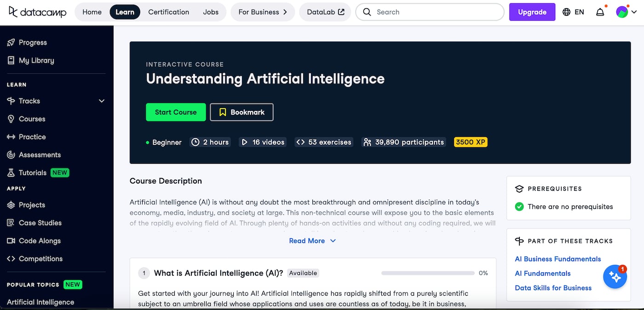Open notifications via the bell icon
Screen dimensions: 644x310
coord(600,12)
